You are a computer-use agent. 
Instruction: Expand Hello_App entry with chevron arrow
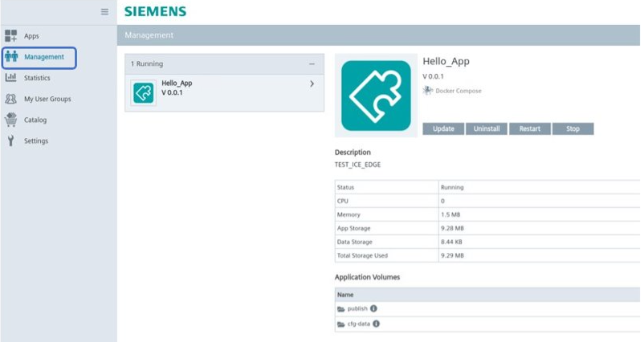tap(312, 83)
